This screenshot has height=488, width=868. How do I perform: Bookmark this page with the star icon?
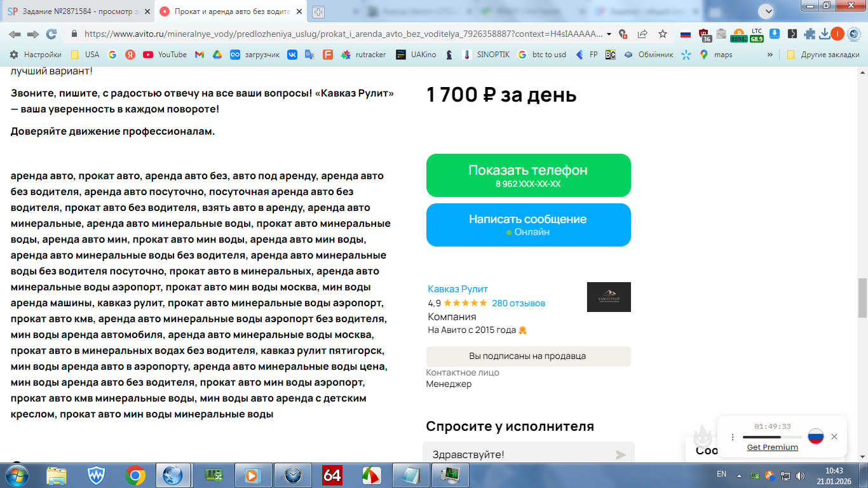663,34
